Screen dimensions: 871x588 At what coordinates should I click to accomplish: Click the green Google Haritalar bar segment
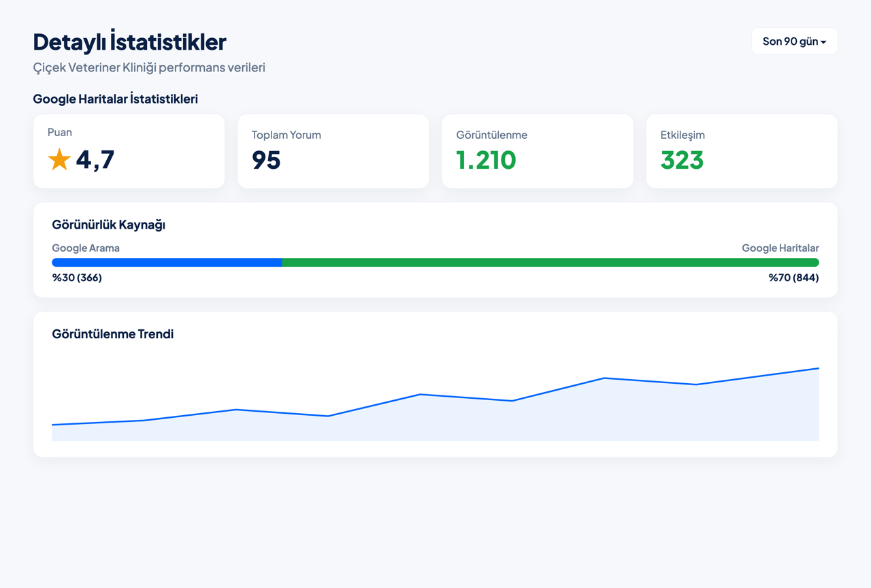pos(550,262)
